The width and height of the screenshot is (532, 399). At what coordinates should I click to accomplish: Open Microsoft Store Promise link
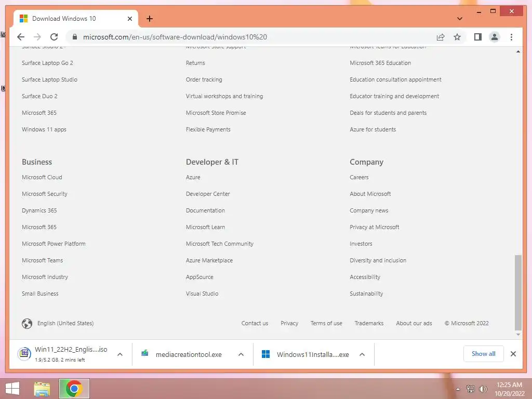click(216, 113)
